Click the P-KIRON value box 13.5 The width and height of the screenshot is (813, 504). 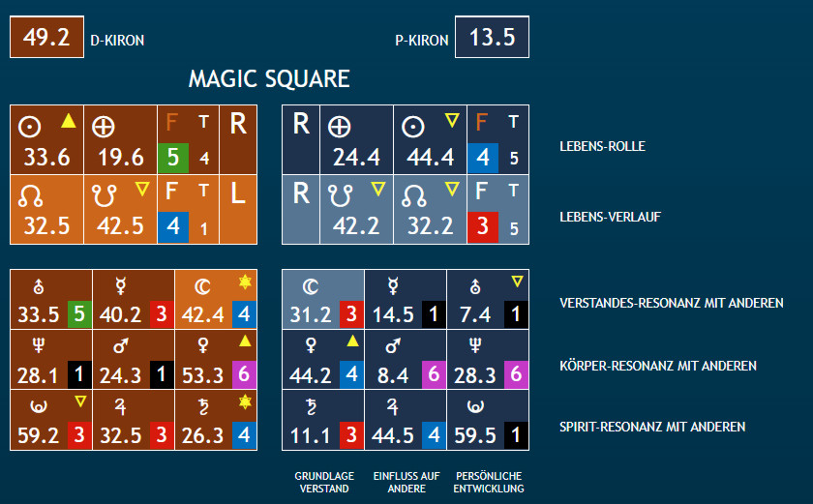point(492,38)
